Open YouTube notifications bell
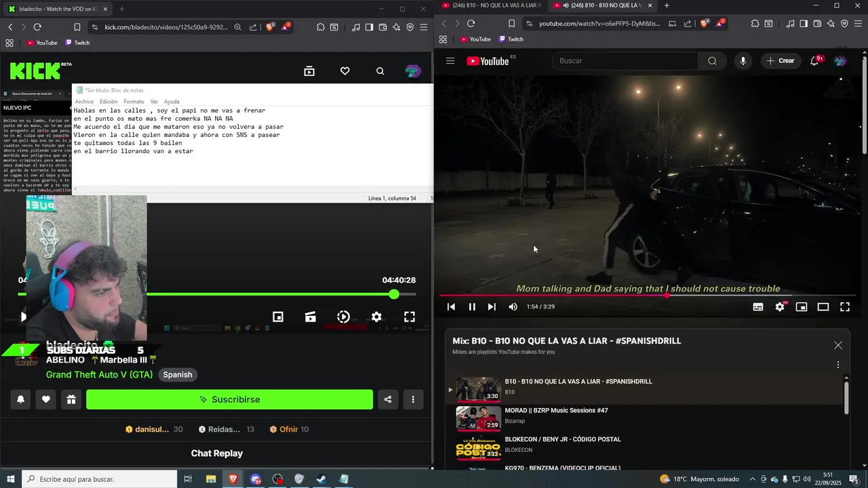The image size is (868, 488). tap(815, 61)
